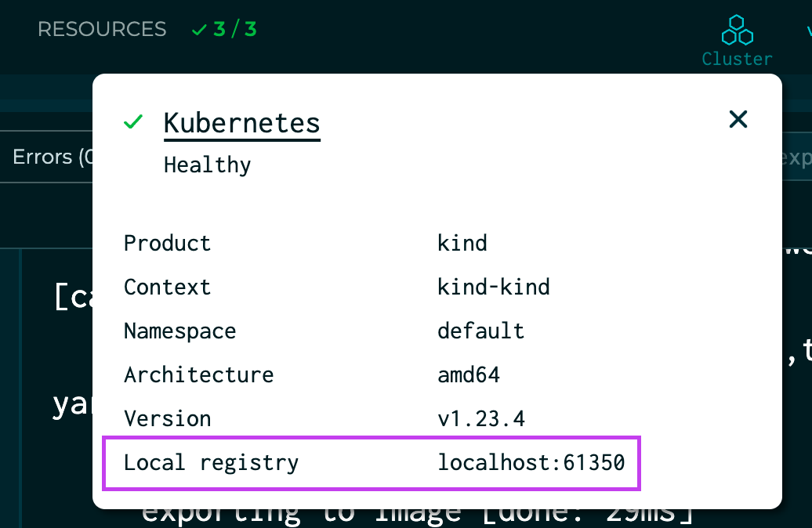Open the Kubernetes link heading
The image size is (812, 528).
click(x=242, y=123)
